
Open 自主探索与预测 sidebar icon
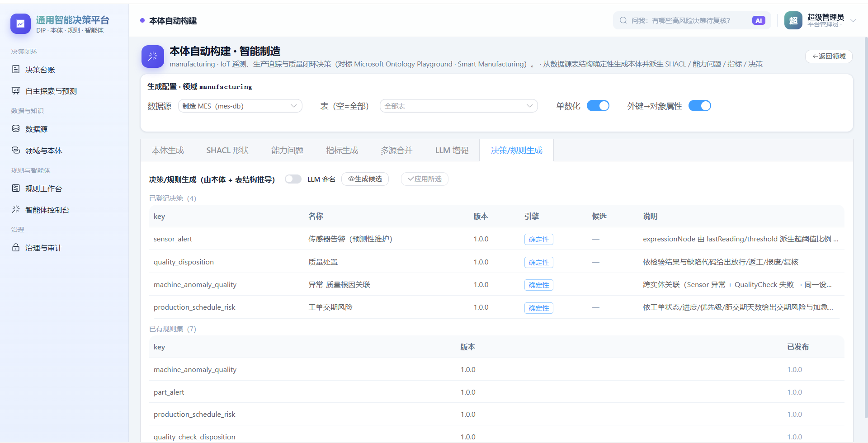(x=16, y=90)
